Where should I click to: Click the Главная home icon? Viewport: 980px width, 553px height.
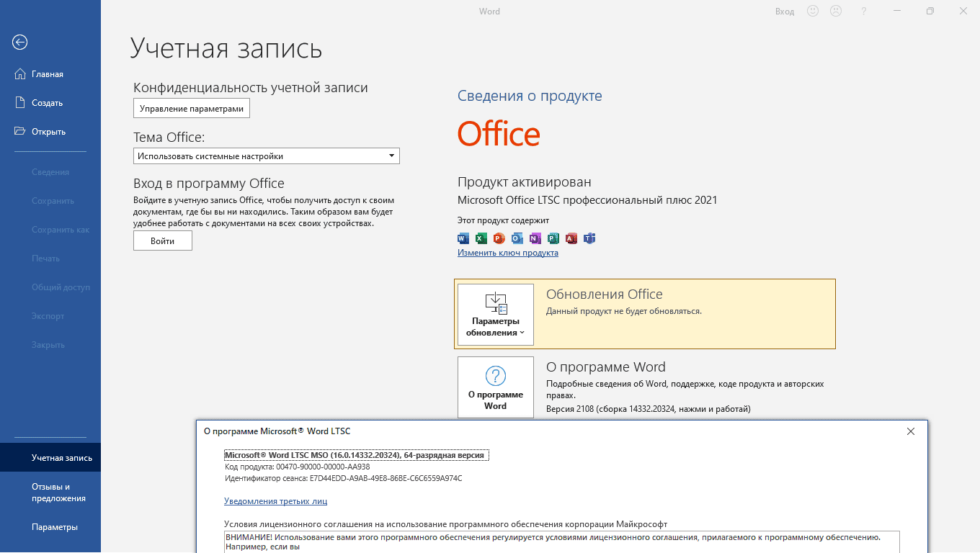20,73
